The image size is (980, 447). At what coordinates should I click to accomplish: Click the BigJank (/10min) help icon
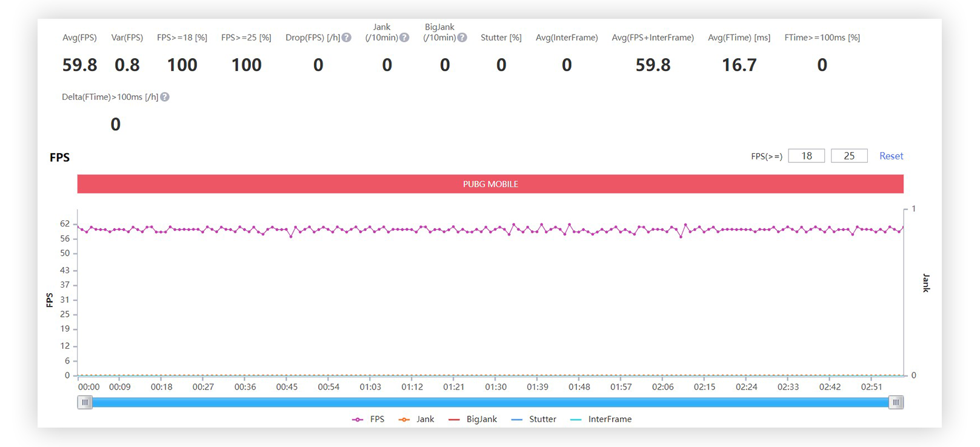coord(462,38)
